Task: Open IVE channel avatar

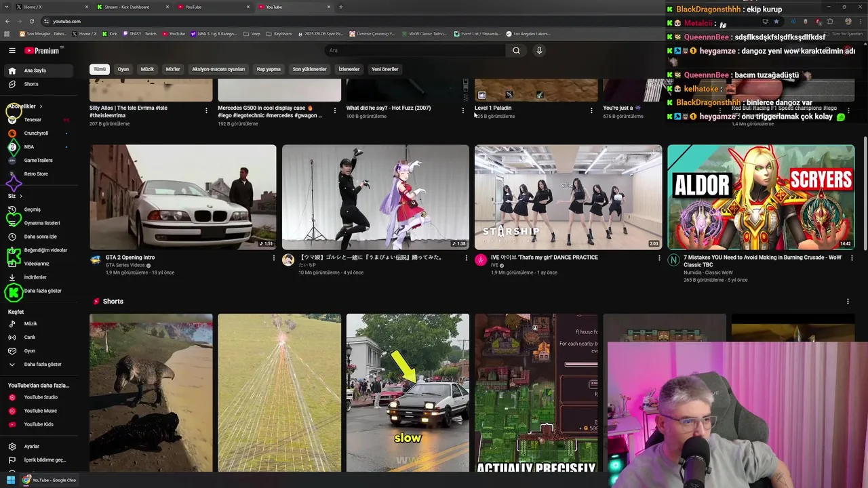Action: tap(481, 260)
